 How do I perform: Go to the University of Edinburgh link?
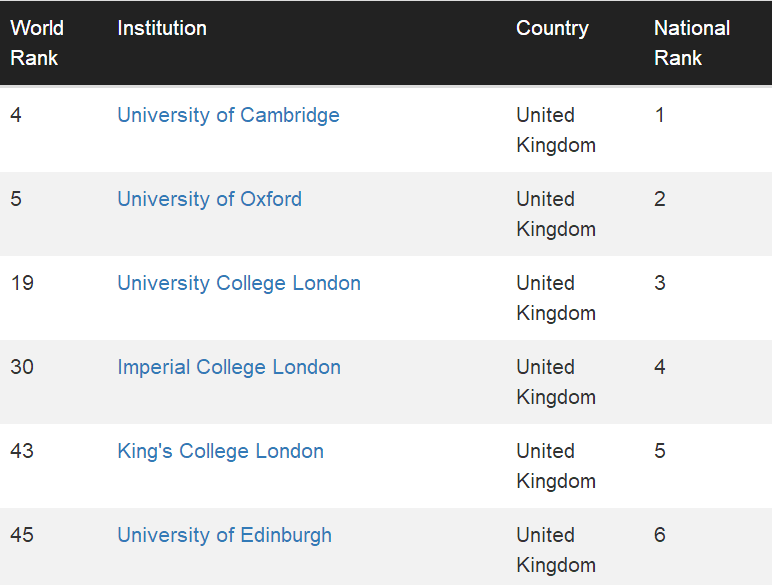pos(224,535)
